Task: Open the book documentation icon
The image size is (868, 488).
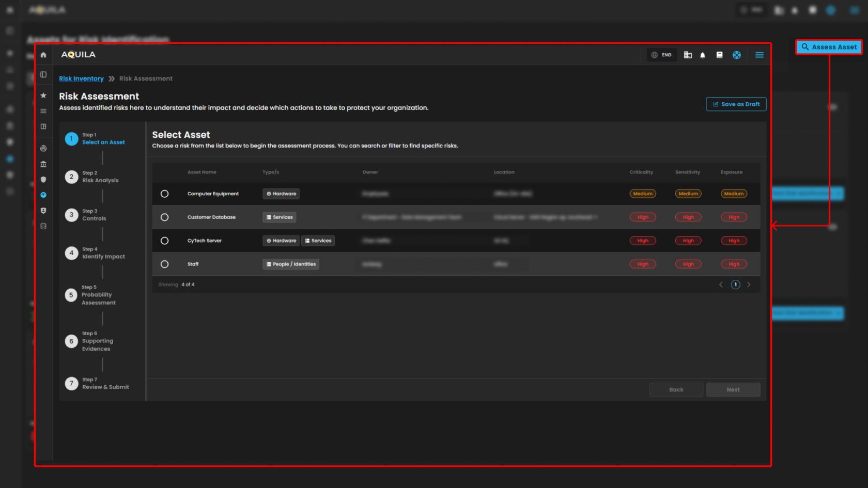Action: (x=719, y=55)
